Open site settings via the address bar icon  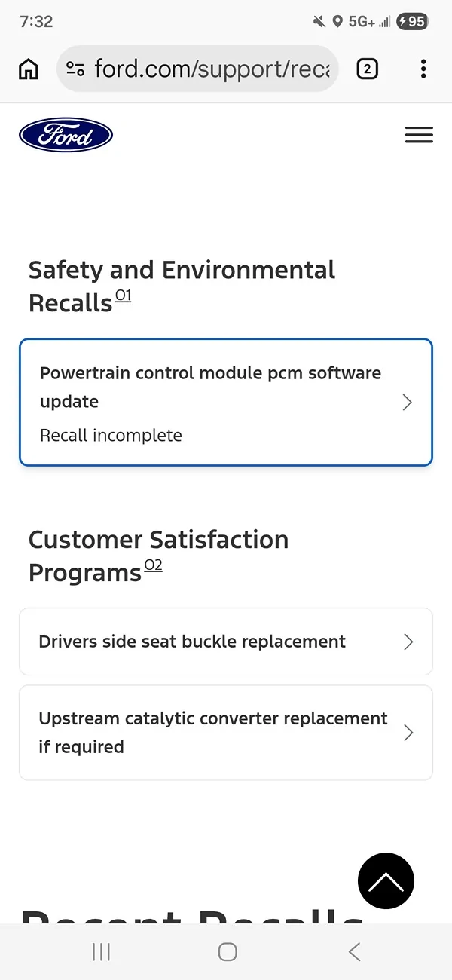75,69
